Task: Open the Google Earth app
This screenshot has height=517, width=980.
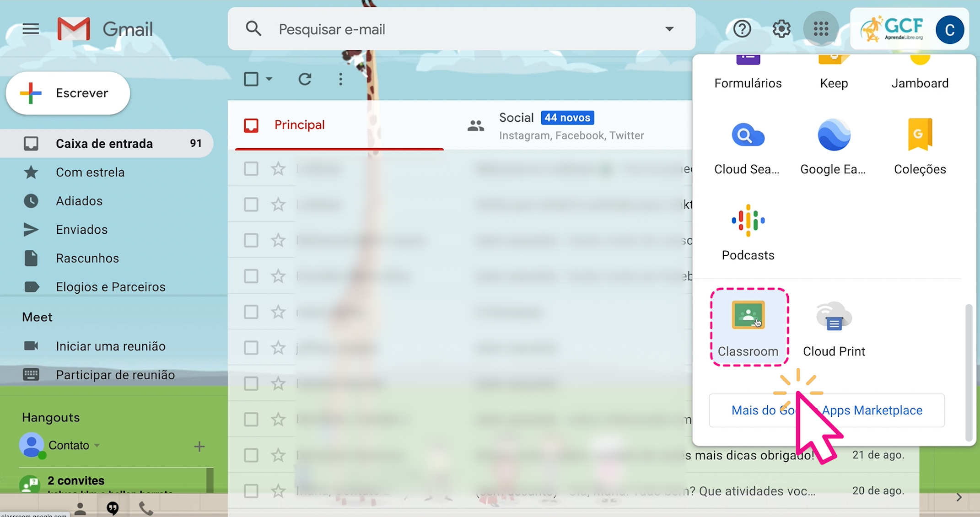Action: pos(833,147)
